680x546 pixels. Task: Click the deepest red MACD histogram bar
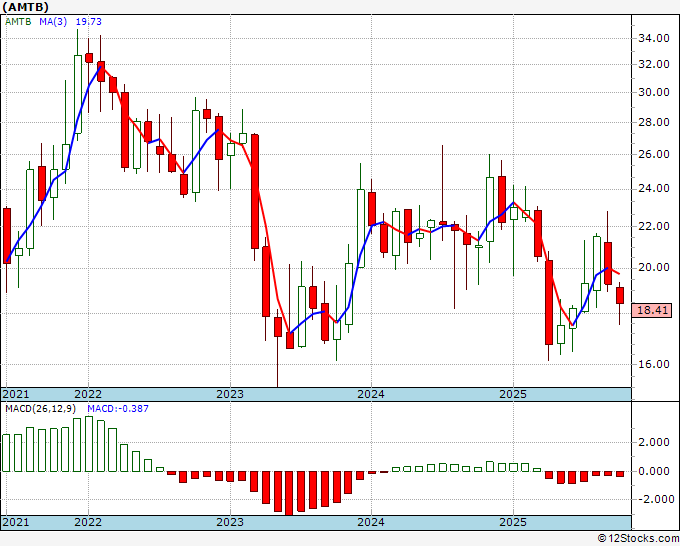[x=289, y=493]
